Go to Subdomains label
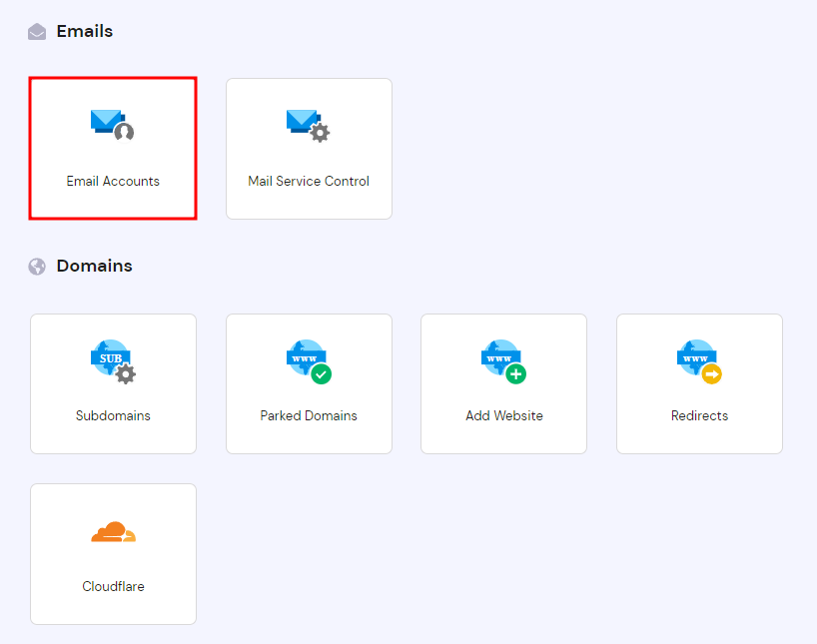 [x=113, y=415]
